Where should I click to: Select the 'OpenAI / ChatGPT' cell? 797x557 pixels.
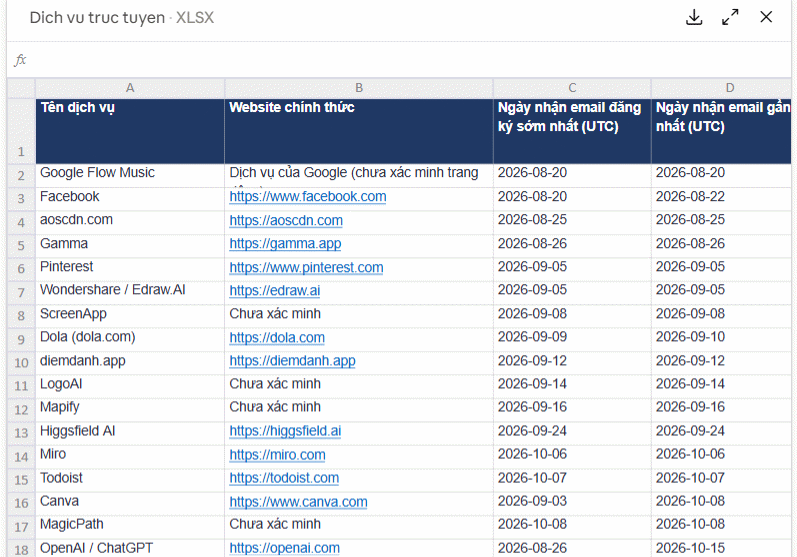click(130, 548)
